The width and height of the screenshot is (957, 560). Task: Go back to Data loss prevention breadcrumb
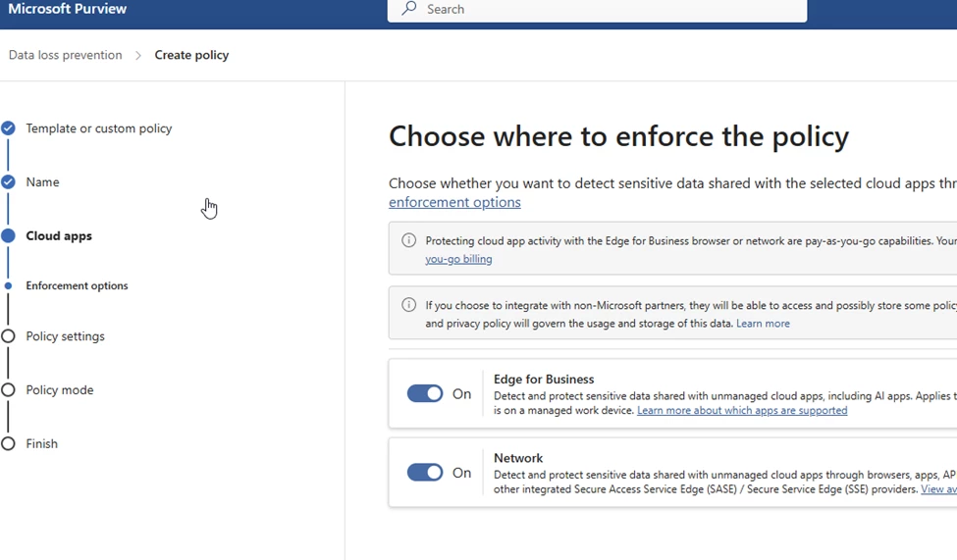[66, 55]
